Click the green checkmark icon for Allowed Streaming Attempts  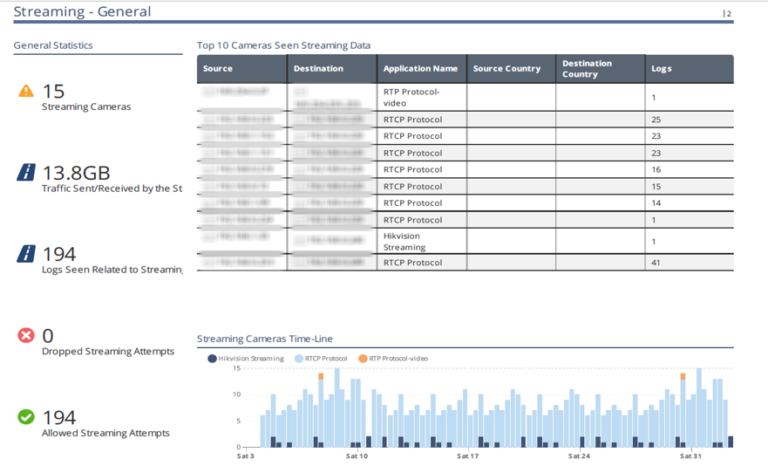tap(26, 417)
